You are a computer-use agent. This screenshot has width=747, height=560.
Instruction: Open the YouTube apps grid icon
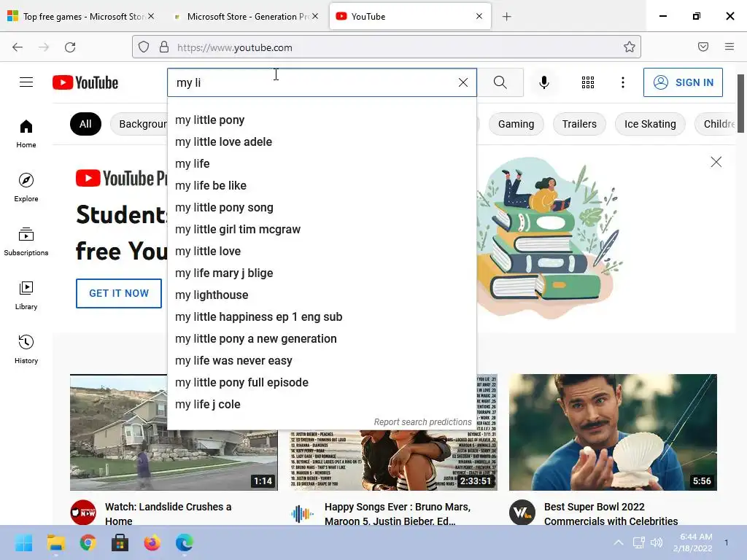588,82
